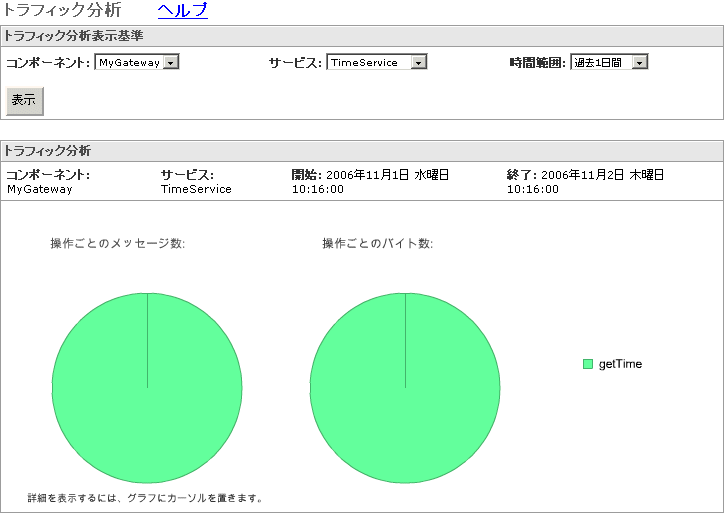The width and height of the screenshot is (724, 513).
Task: Click the 操作ごとのメッセージ数 chart title
Action: (118, 243)
